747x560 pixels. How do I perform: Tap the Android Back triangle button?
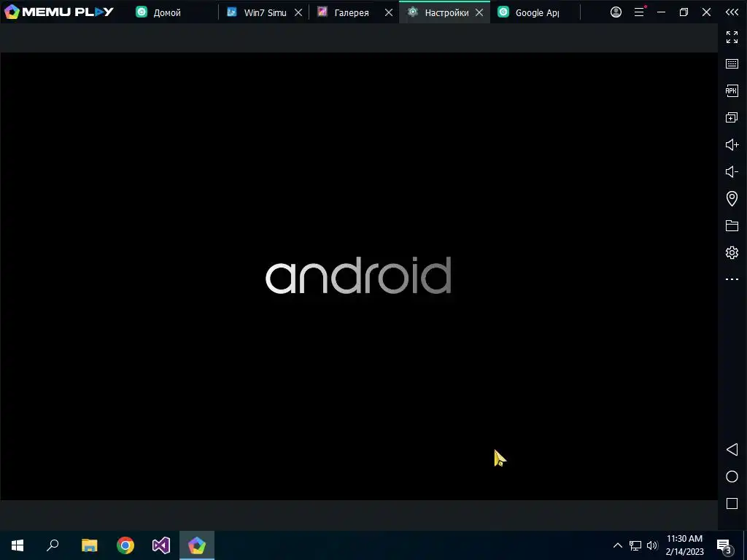pos(732,449)
